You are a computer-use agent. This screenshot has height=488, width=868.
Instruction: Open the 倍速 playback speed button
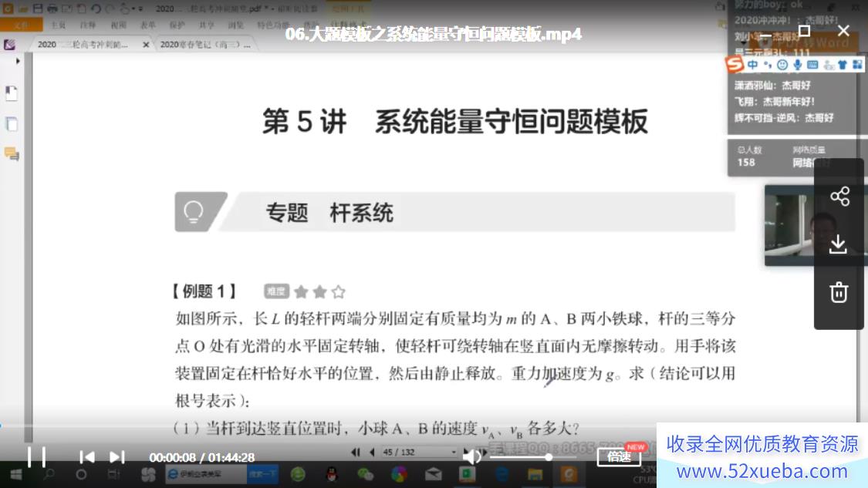click(619, 456)
